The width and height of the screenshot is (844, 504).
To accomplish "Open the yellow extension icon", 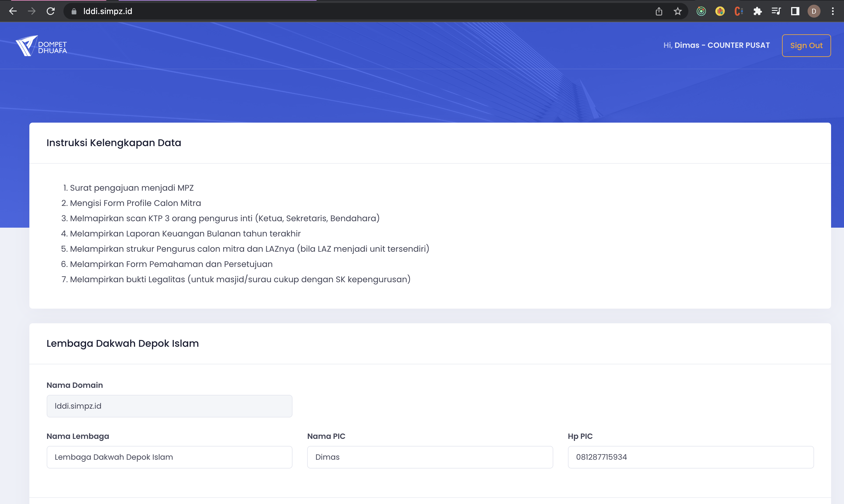I will 720,11.
